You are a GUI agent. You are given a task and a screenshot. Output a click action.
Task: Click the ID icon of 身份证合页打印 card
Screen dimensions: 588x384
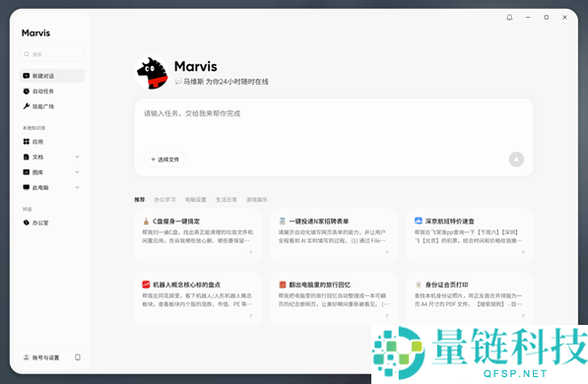419,285
